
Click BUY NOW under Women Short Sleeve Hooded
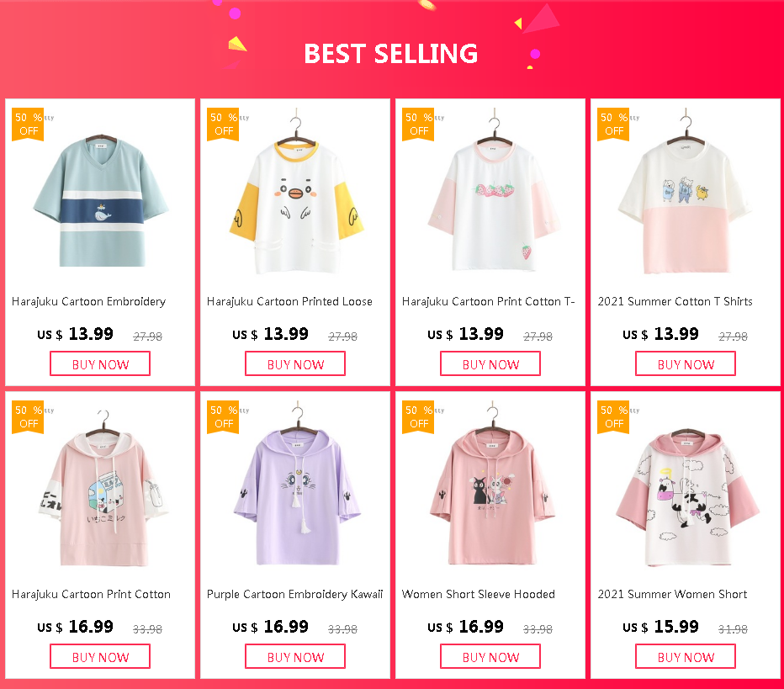click(490, 656)
